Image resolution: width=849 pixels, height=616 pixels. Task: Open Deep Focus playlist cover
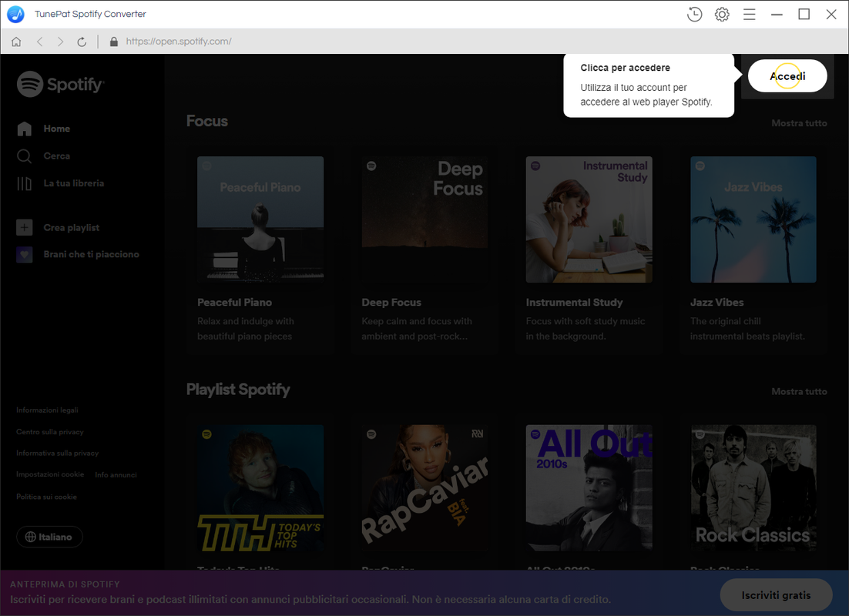(424, 219)
